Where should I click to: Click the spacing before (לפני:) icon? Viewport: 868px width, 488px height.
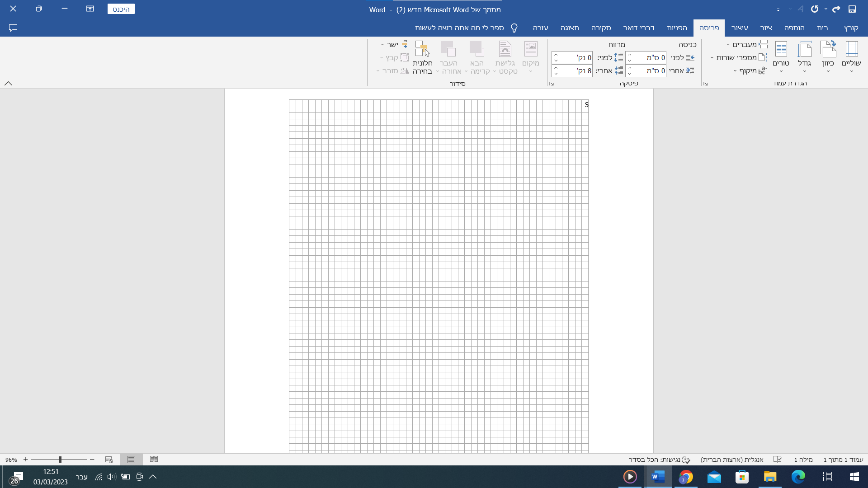(618, 57)
